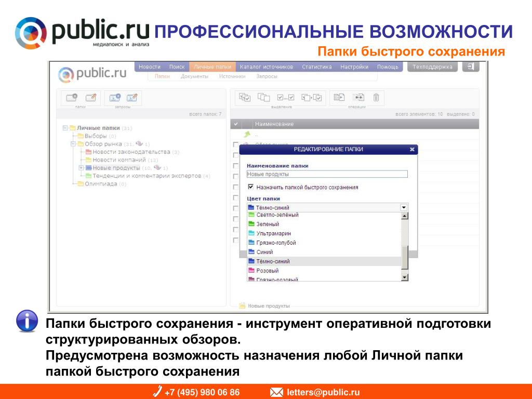Open the Каталог источников tab

267,67
